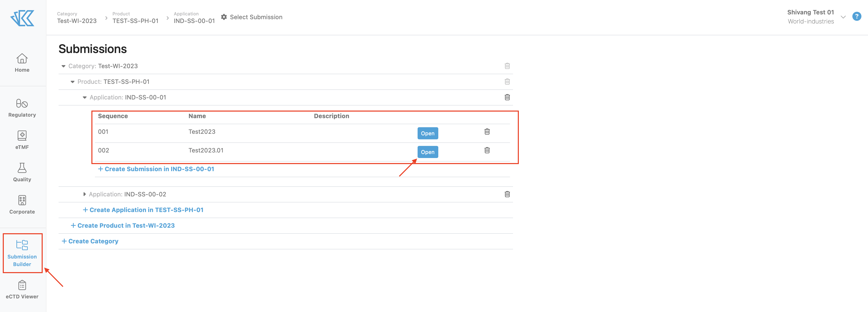This screenshot has height=312, width=868.
Task: Expand the Application IND-SS-00-02 row
Action: click(84, 194)
